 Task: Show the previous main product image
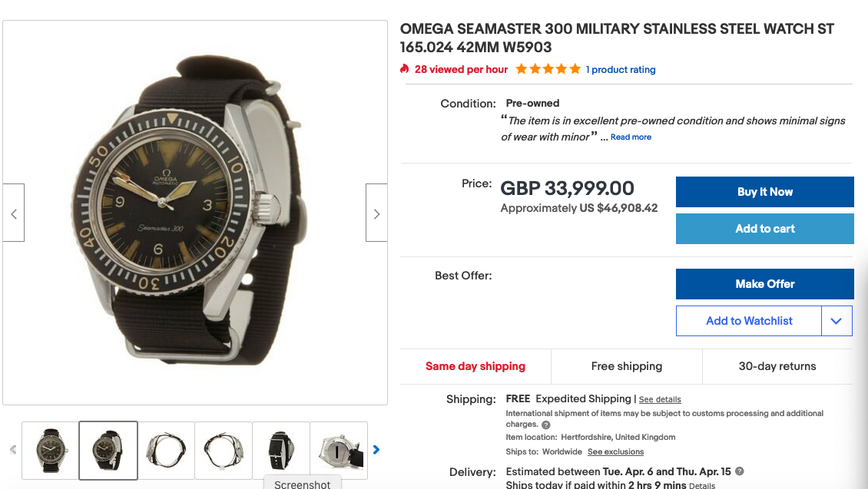tap(14, 213)
